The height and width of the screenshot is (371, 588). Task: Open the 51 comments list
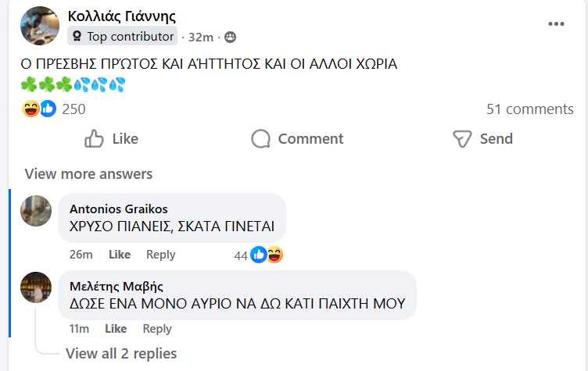pos(529,109)
